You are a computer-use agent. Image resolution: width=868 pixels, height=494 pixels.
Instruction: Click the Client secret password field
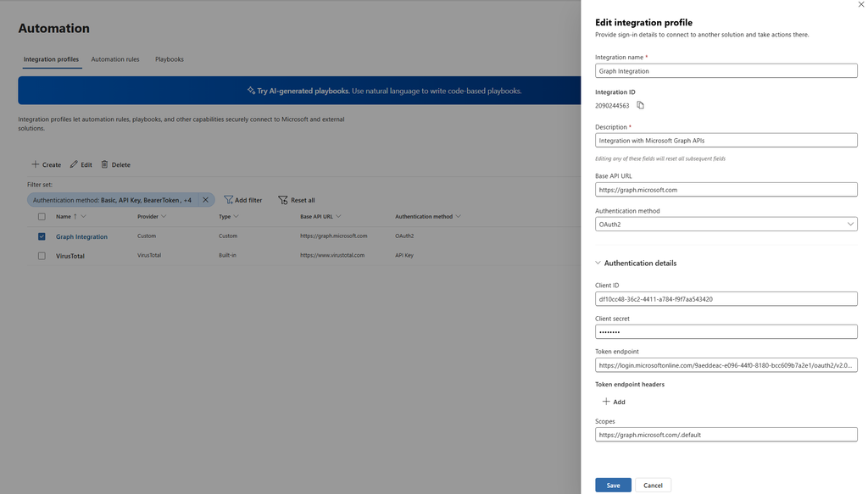click(726, 332)
